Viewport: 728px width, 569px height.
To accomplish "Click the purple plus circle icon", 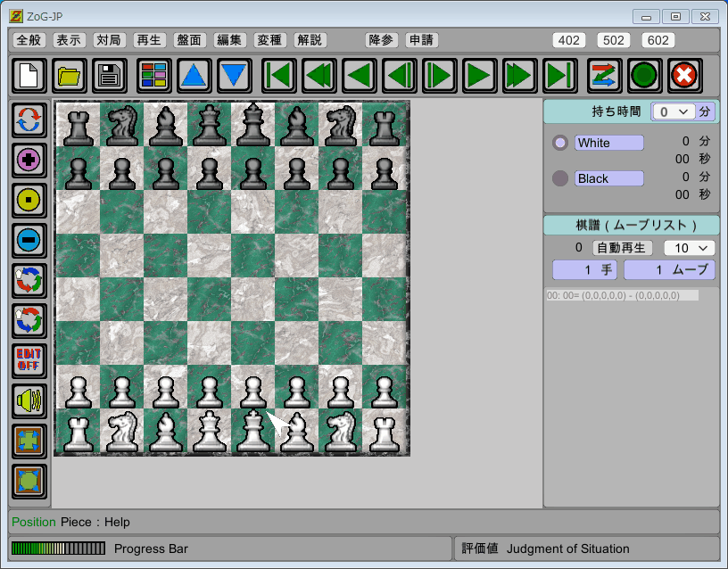I will (29, 161).
